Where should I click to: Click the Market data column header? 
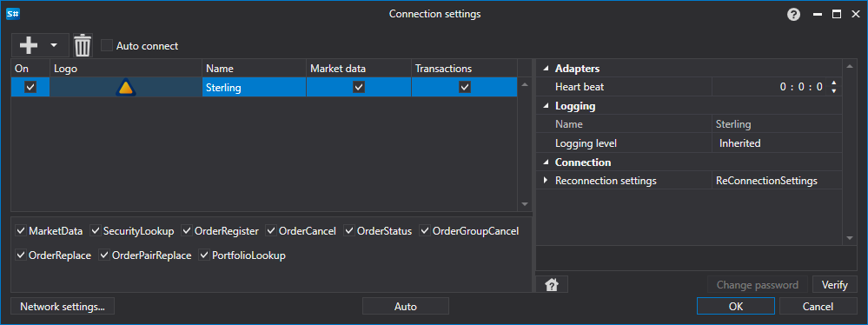point(359,69)
